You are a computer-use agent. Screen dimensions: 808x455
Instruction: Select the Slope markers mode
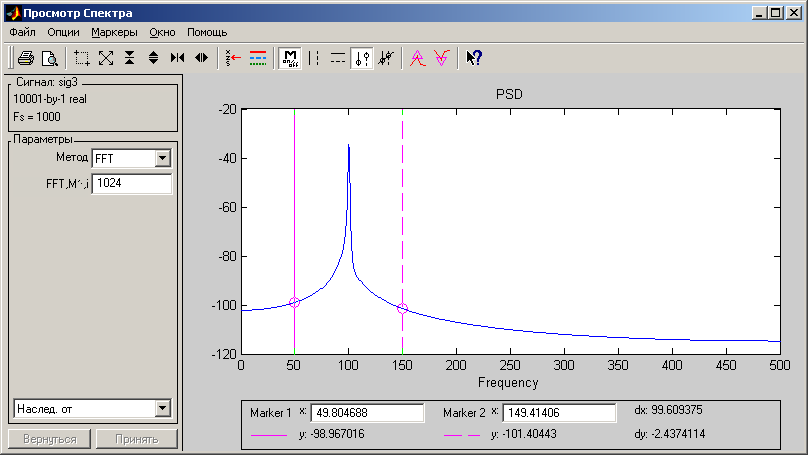pyautogui.click(x=386, y=58)
